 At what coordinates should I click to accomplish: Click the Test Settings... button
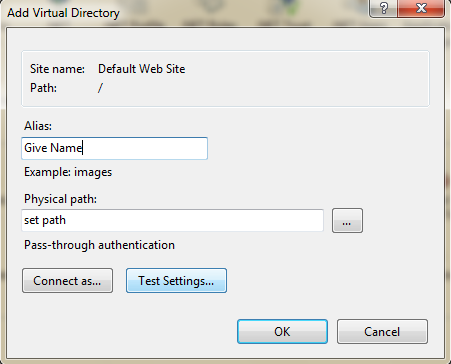(x=176, y=281)
